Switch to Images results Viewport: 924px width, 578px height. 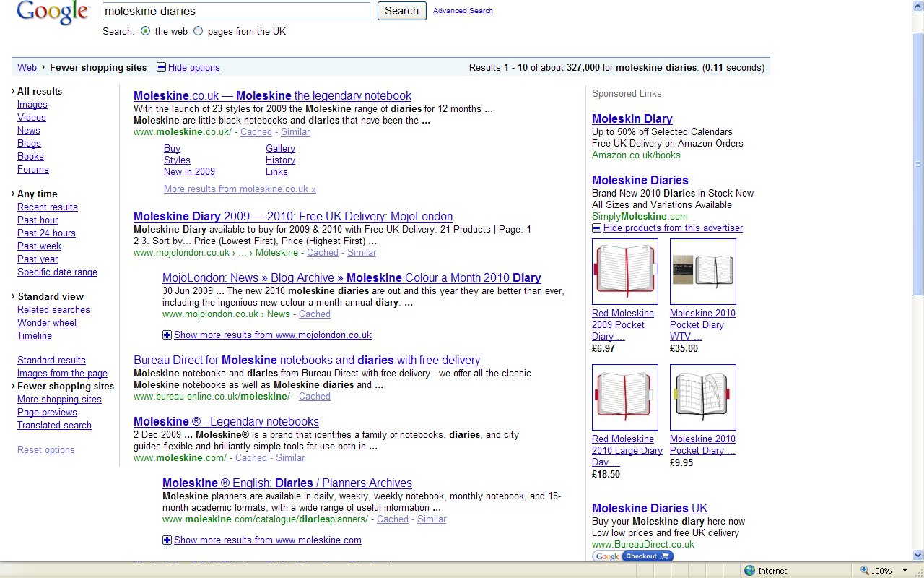32,104
